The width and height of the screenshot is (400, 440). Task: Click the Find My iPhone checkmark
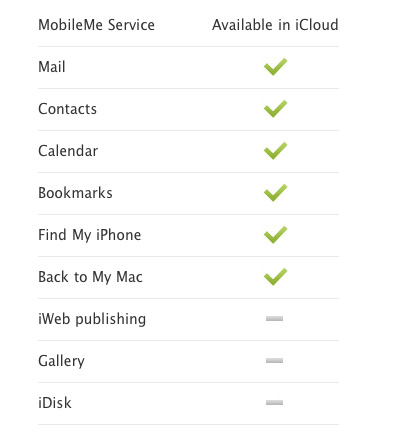coord(275,235)
